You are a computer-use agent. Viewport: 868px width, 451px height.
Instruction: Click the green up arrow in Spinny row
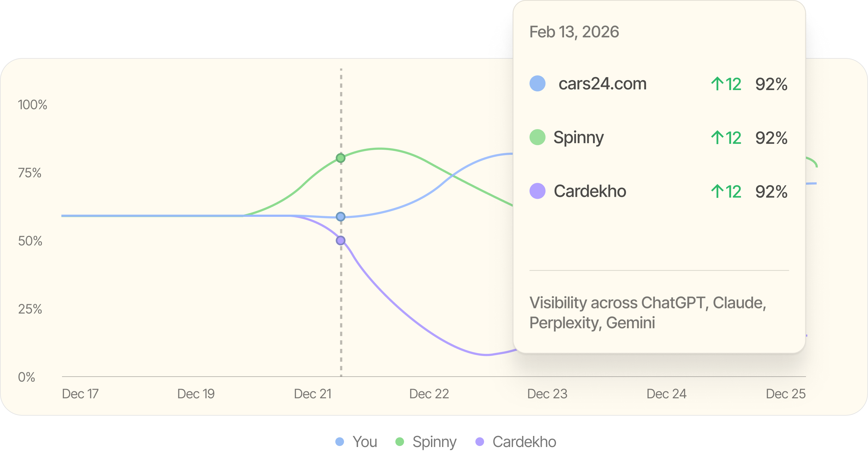pos(717,138)
